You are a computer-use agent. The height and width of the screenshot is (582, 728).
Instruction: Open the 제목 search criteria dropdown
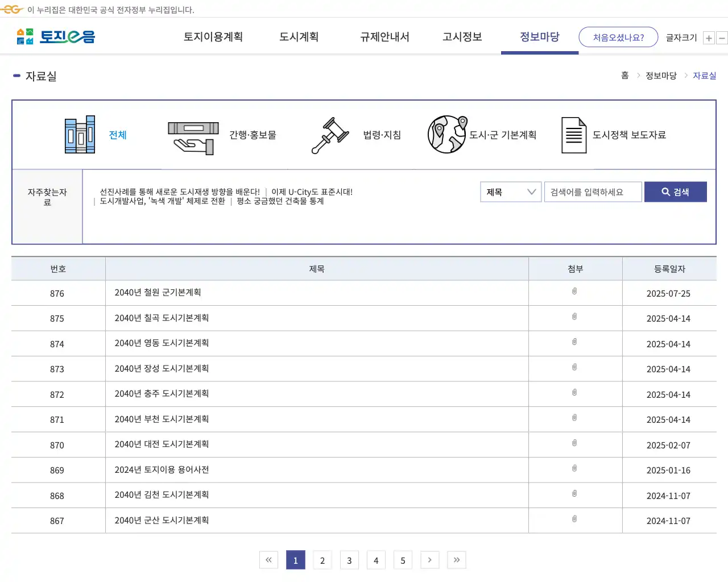click(x=510, y=192)
